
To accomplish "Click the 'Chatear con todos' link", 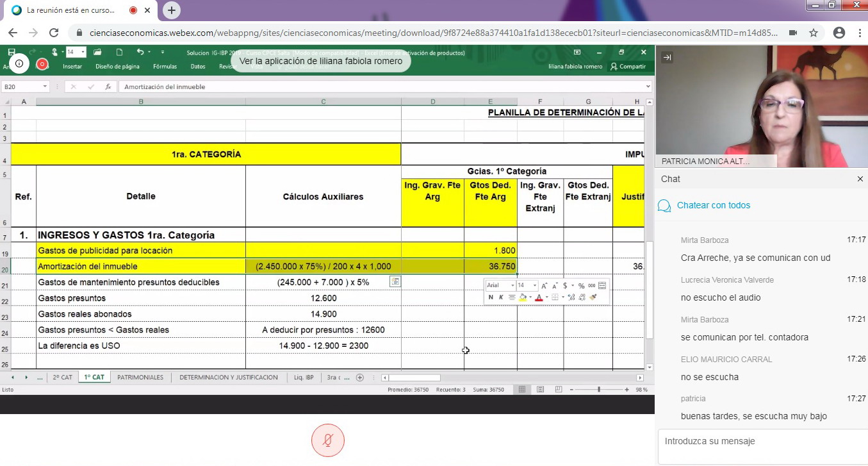I will click(x=713, y=205).
